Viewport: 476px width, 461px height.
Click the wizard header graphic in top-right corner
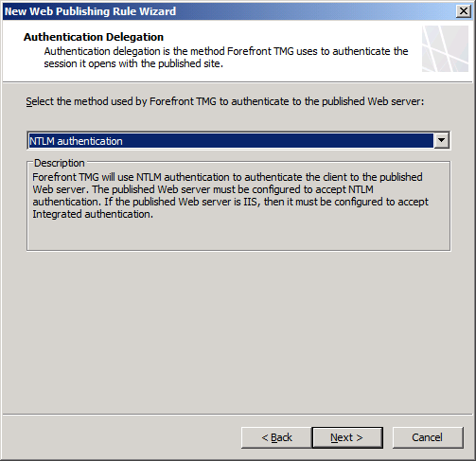[445, 48]
